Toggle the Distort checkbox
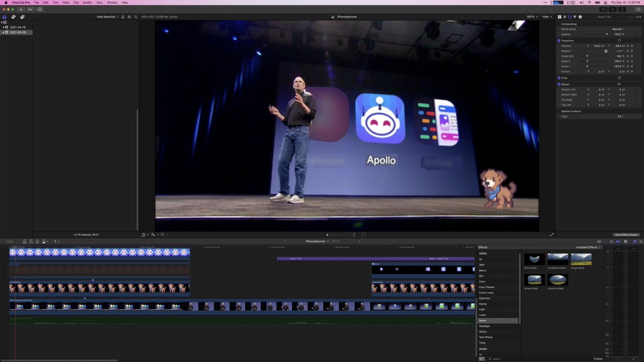Viewport: 644px width, 362px height. [x=559, y=84]
